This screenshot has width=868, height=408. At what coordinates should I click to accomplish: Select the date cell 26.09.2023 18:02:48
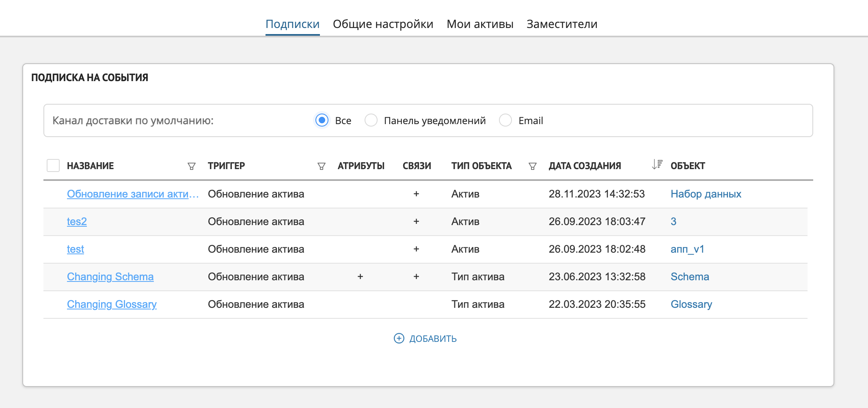[x=597, y=249]
